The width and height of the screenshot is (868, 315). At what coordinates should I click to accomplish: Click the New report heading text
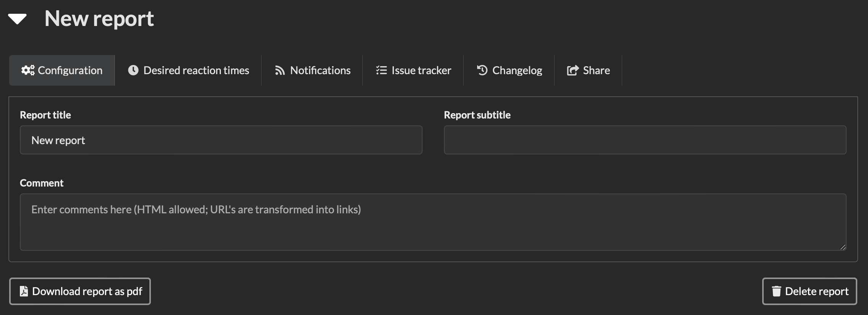(99, 19)
